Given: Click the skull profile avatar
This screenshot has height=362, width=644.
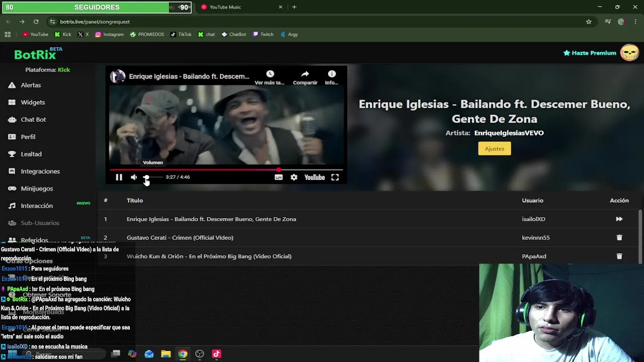Looking at the screenshot, I should point(629,53).
